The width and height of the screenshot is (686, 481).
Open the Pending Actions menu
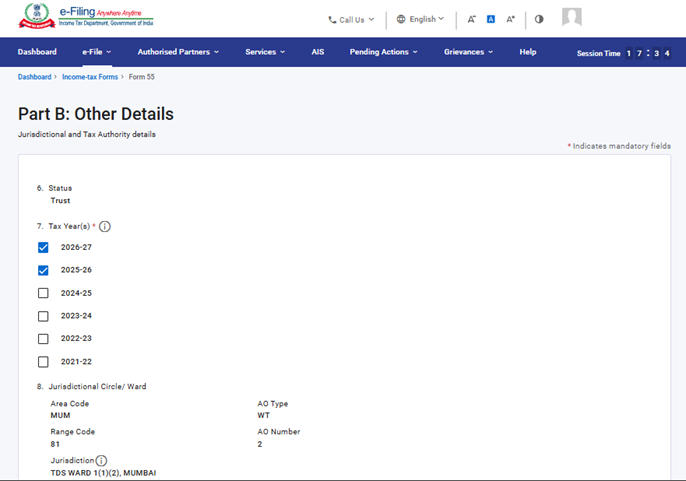tap(383, 52)
